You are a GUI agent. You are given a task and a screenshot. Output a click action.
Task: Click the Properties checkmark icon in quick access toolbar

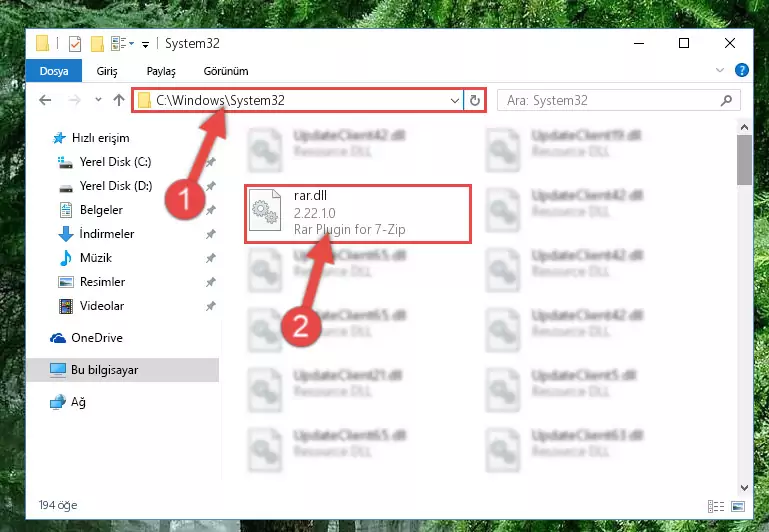point(75,44)
